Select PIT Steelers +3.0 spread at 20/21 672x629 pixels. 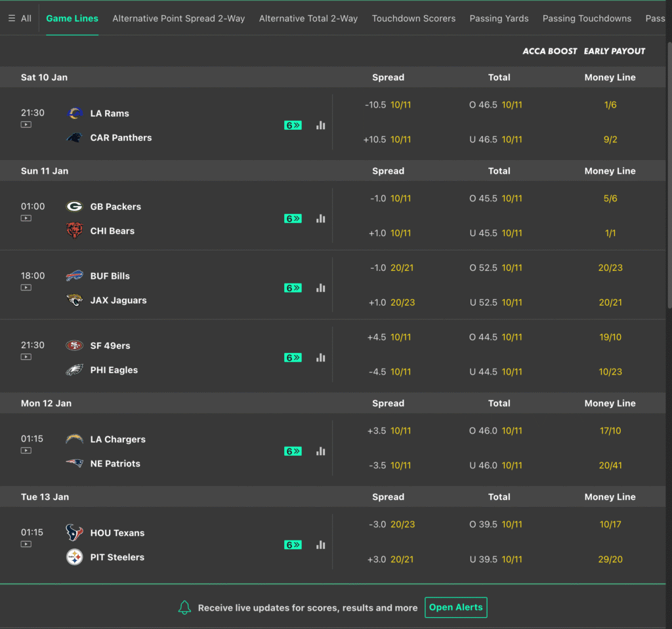(390, 559)
